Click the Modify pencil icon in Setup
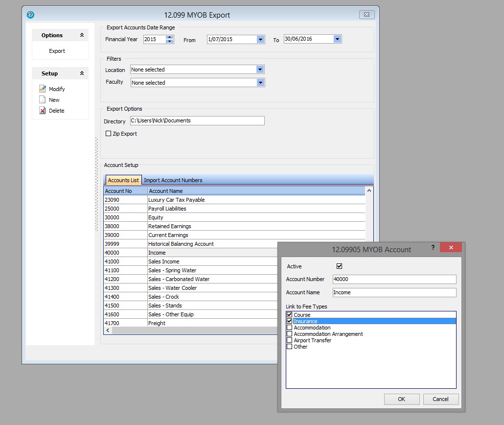 pyautogui.click(x=43, y=89)
